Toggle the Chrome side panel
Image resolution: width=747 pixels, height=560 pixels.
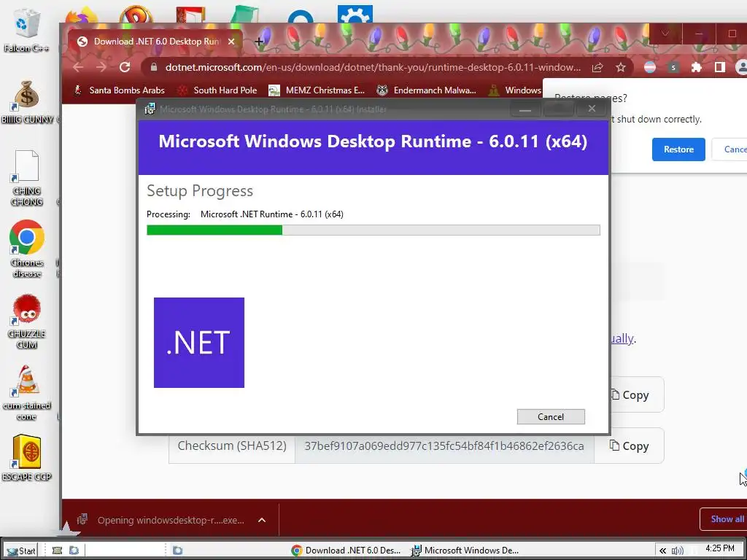(x=720, y=67)
